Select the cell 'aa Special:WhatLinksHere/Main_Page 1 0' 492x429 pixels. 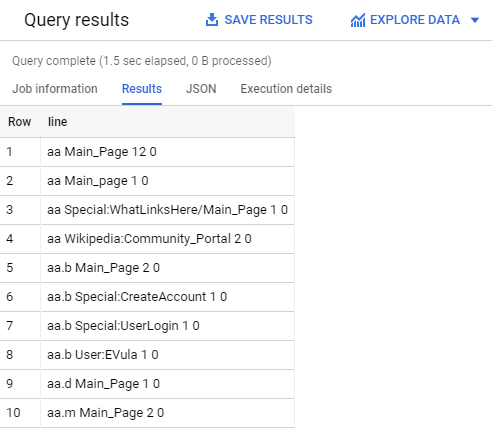tap(167, 210)
